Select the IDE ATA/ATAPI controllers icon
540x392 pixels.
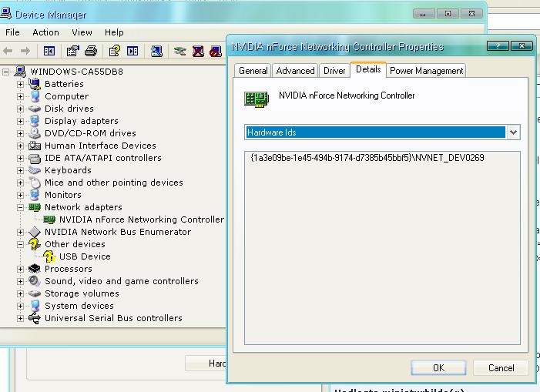pos(35,158)
